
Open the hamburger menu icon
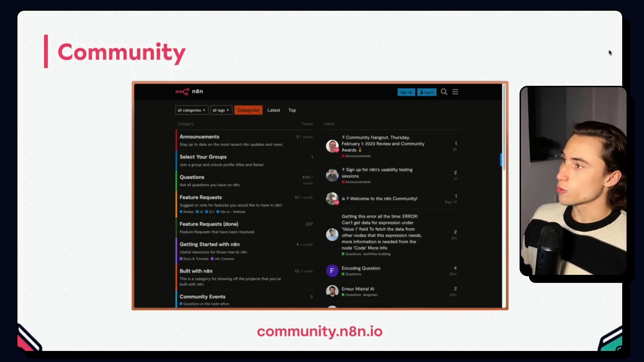coord(455,92)
